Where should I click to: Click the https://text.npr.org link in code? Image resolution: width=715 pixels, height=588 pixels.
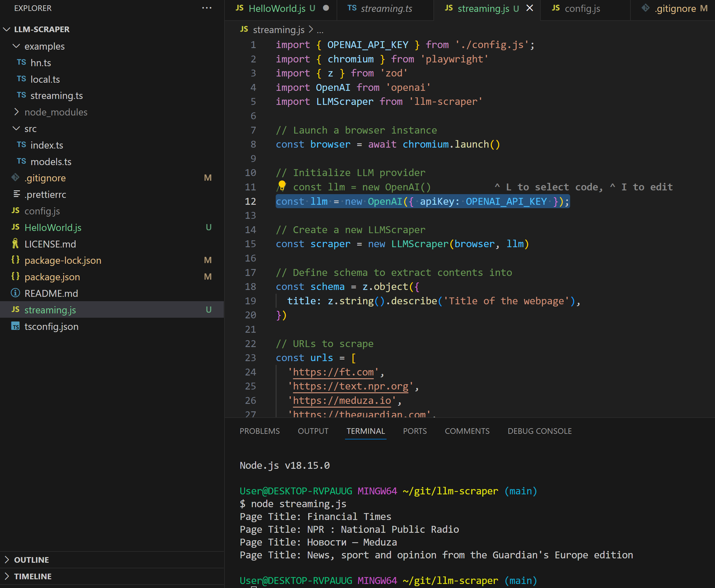350,386
